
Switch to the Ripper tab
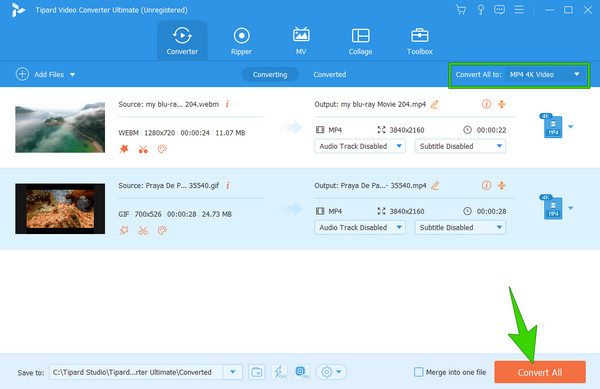tap(241, 41)
